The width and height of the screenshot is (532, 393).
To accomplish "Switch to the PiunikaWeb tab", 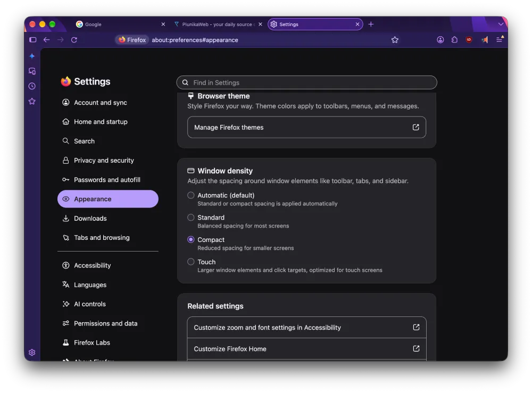I will pos(218,24).
